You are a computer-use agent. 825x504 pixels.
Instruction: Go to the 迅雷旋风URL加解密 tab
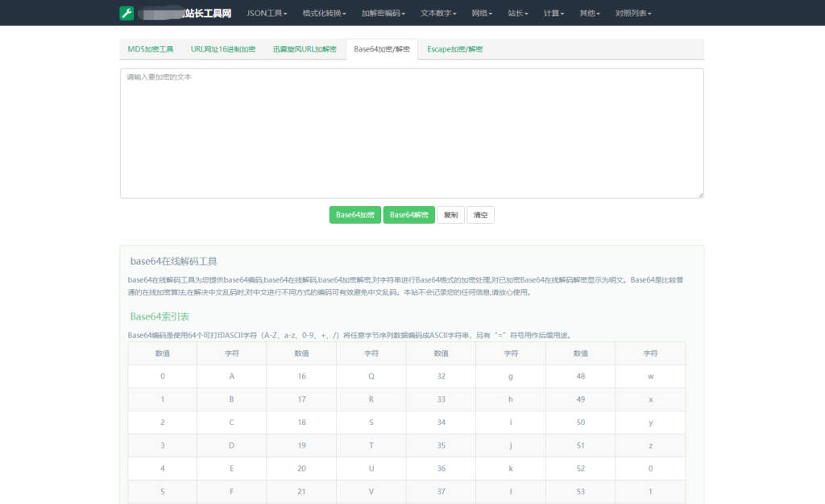pos(305,49)
